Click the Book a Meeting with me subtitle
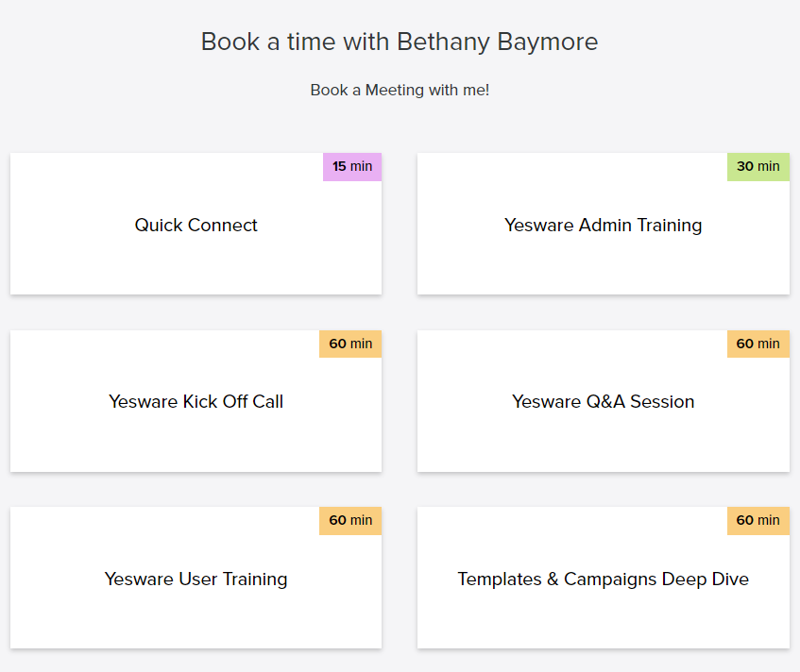 click(x=400, y=91)
